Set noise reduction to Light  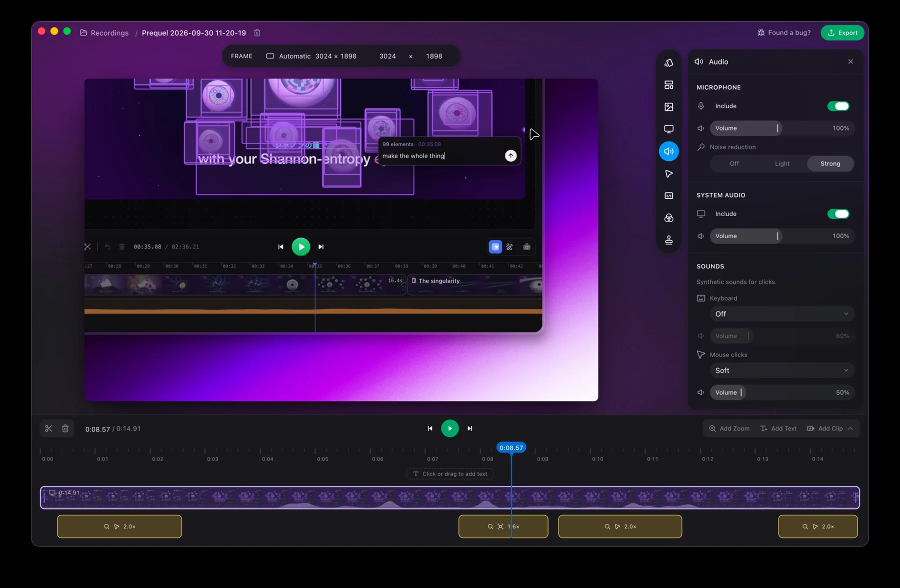(x=782, y=163)
